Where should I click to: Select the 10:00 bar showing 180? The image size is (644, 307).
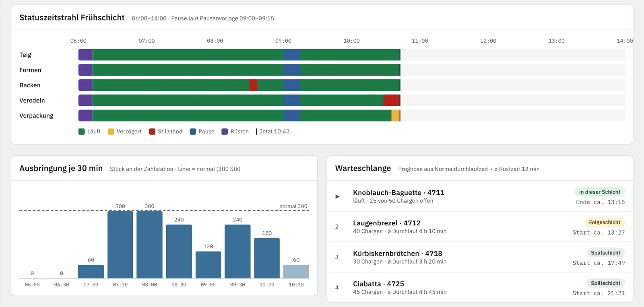tap(267, 258)
